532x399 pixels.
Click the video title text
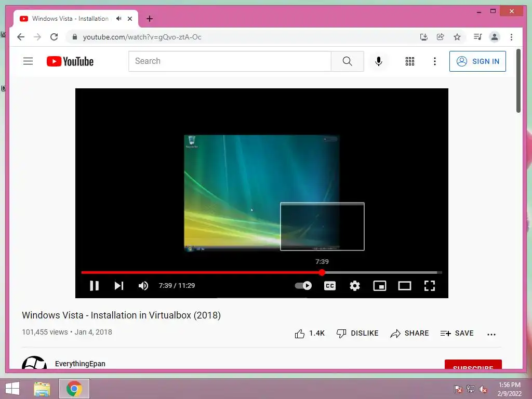(121, 315)
